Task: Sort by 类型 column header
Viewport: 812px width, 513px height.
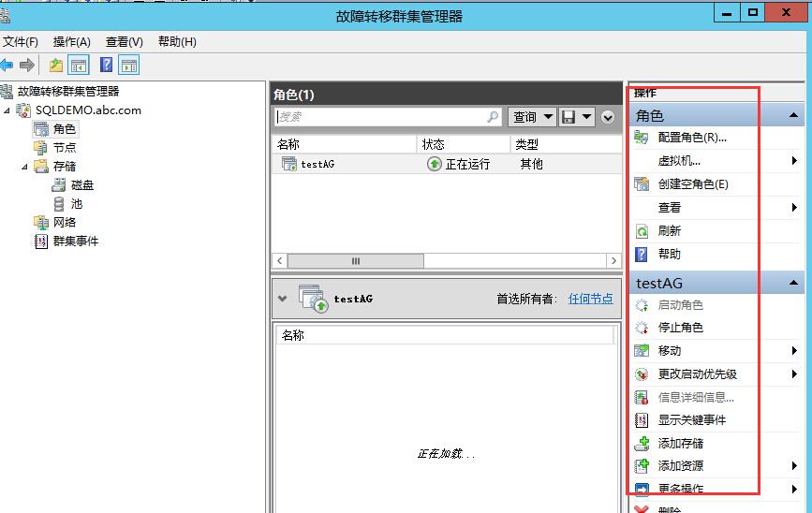Action: [x=566, y=144]
